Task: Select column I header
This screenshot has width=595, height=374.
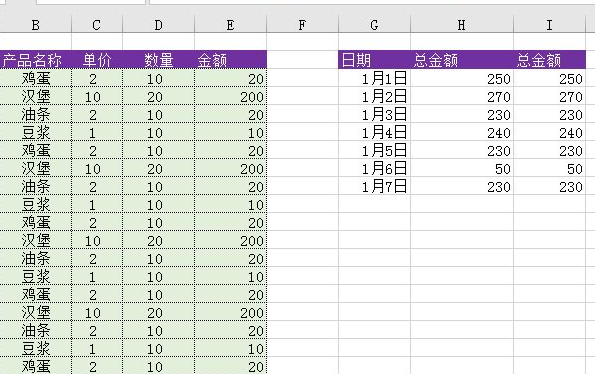Action: (x=549, y=25)
